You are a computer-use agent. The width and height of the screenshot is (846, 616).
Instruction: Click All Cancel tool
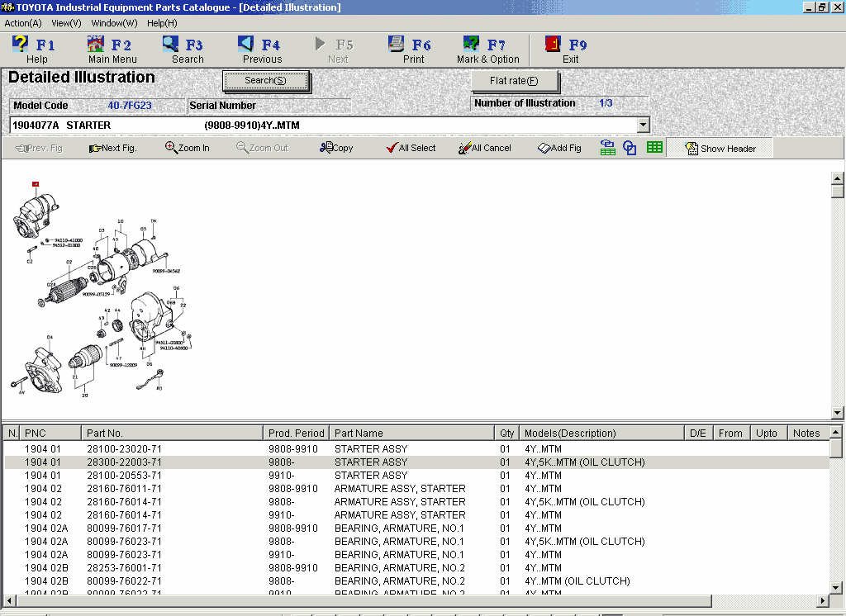coord(484,148)
